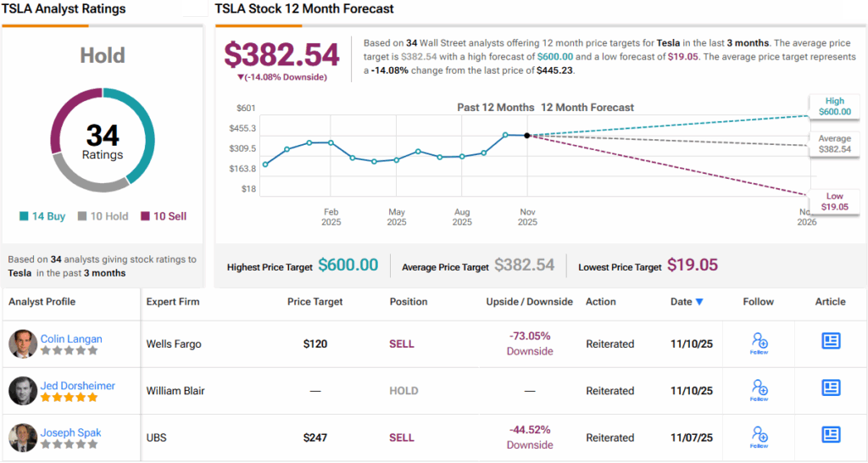Follow analyst Jed Dorsheimer

coord(759,390)
